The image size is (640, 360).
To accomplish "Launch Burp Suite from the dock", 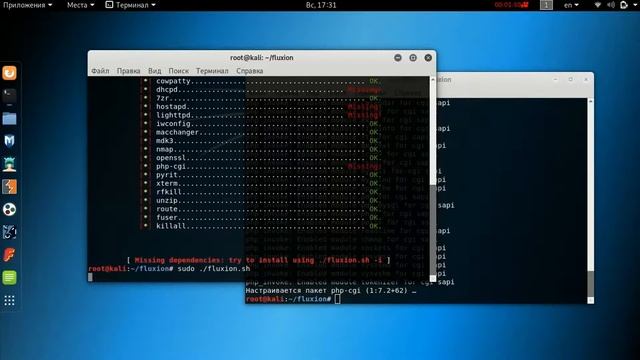I will [x=9, y=187].
